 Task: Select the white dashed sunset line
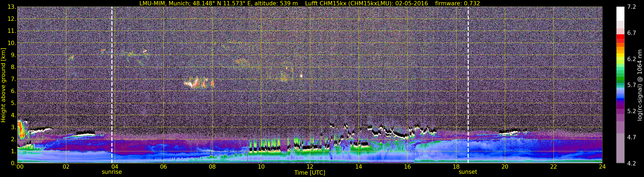(x=468, y=85)
